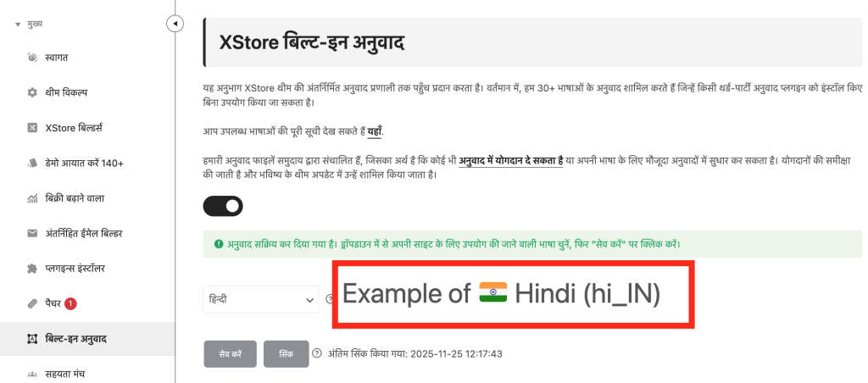Image resolution: width=868 pixels, height=383 pixels.
Task: Click the envelope icon for ईमेल बिल्डर
Action: click(x=32, y=233)
